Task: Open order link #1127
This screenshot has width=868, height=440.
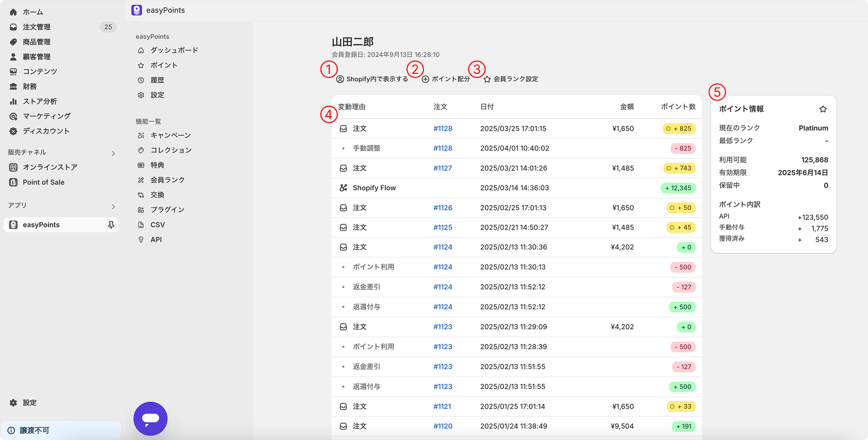Action: pos(443,168)
